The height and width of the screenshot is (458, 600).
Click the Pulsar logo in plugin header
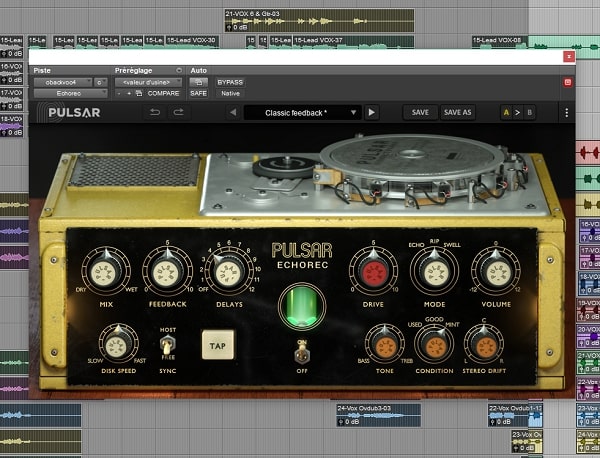(75, 112)
